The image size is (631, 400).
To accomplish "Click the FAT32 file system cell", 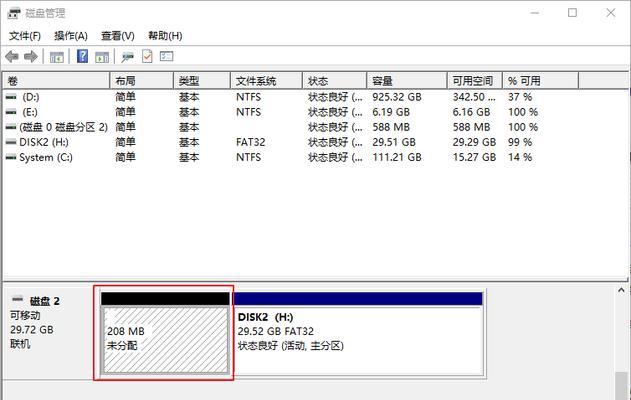I will click(251, 142).
